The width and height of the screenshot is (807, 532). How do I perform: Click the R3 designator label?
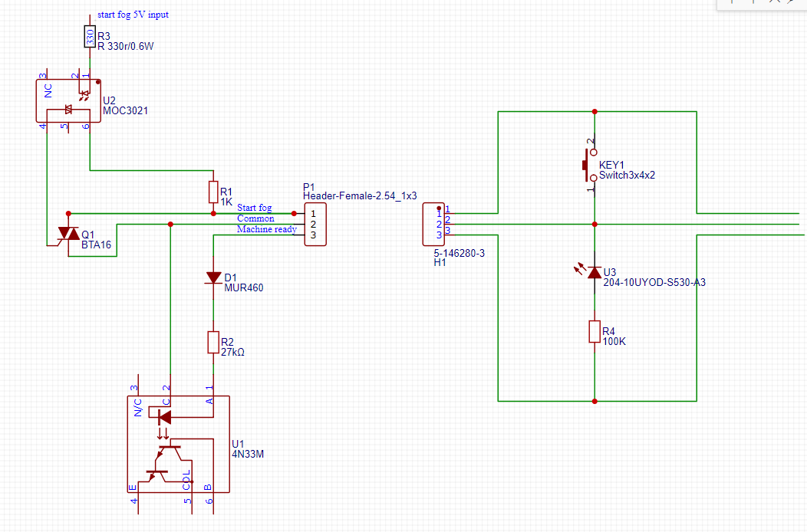point(104,36)
